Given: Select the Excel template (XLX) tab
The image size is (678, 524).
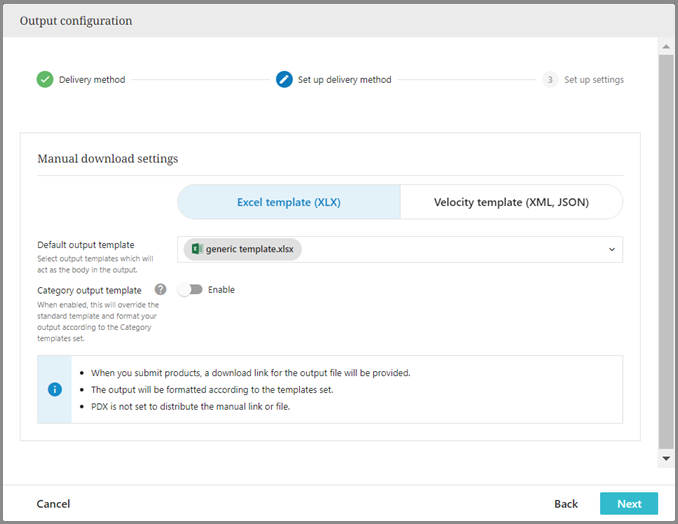Looking at the screenshot, I should pyautogui.click(x=289, y=202).
